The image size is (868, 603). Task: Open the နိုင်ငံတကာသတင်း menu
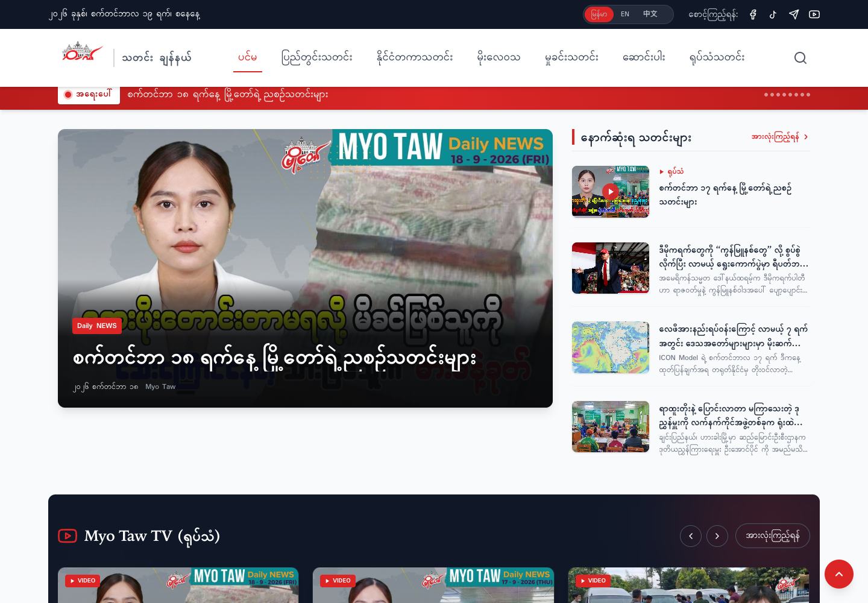click(415, 58)
